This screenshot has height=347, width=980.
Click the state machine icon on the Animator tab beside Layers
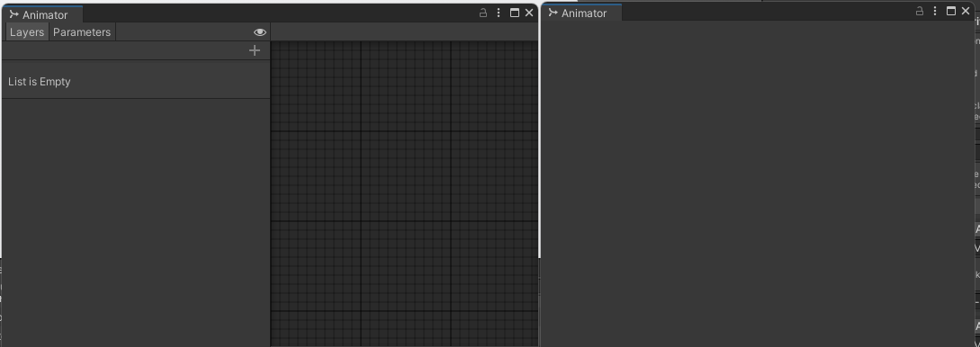coord(14,14)
